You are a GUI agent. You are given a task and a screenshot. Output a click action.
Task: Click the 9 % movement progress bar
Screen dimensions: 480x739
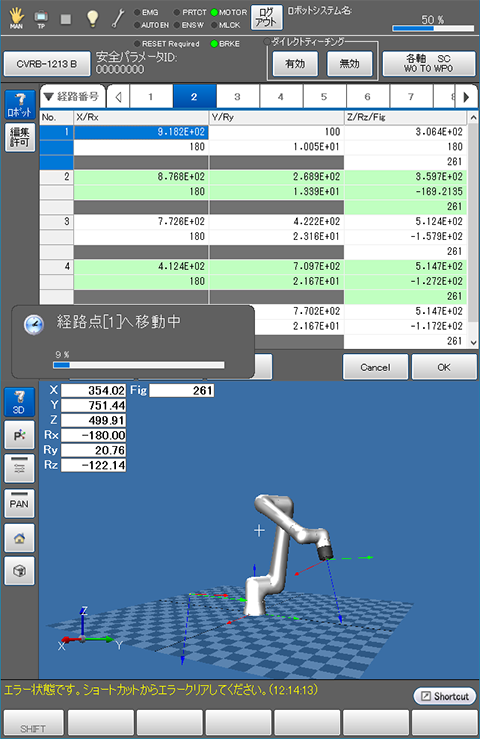pyautogui.click(x=139, y=365)
